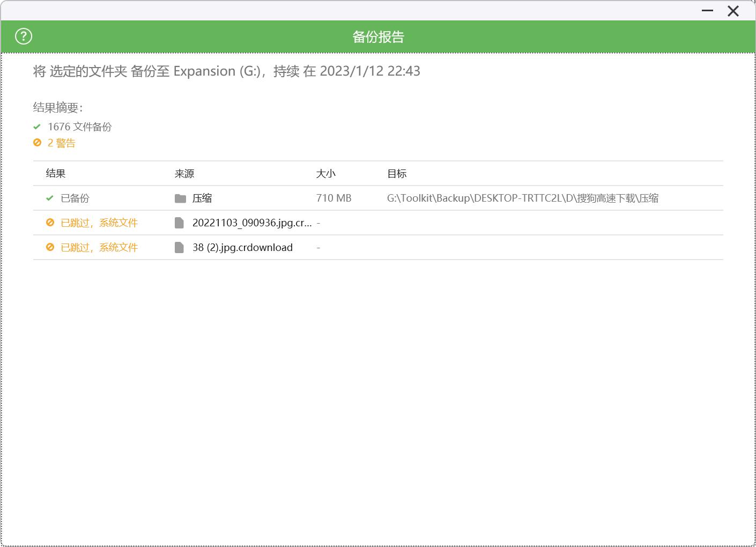Click the 710 MB size value
The image size is (756, 547).
(333, 198)
